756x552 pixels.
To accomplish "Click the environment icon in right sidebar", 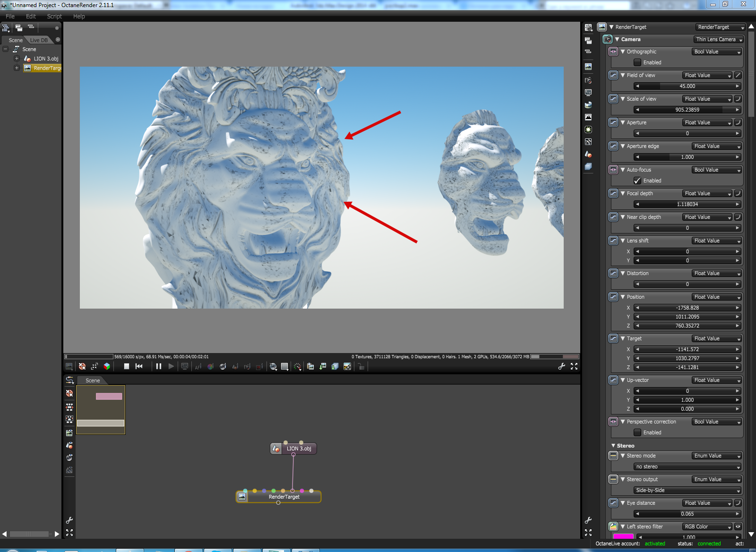I will tap(588, 104).
